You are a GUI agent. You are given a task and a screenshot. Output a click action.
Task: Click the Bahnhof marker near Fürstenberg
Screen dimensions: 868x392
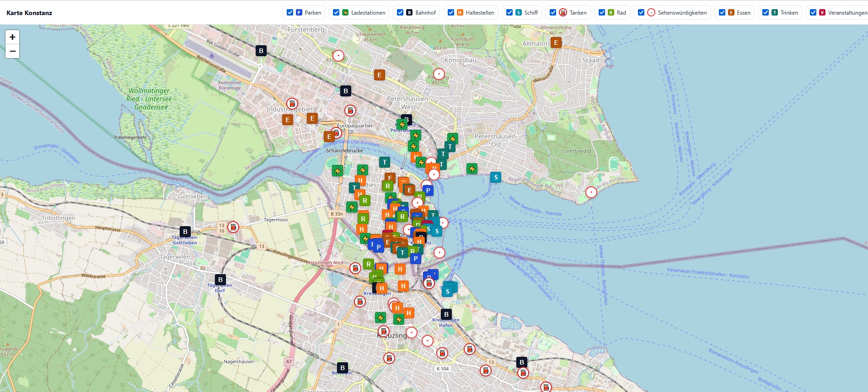pyautogui.click(x=261, y=51)
